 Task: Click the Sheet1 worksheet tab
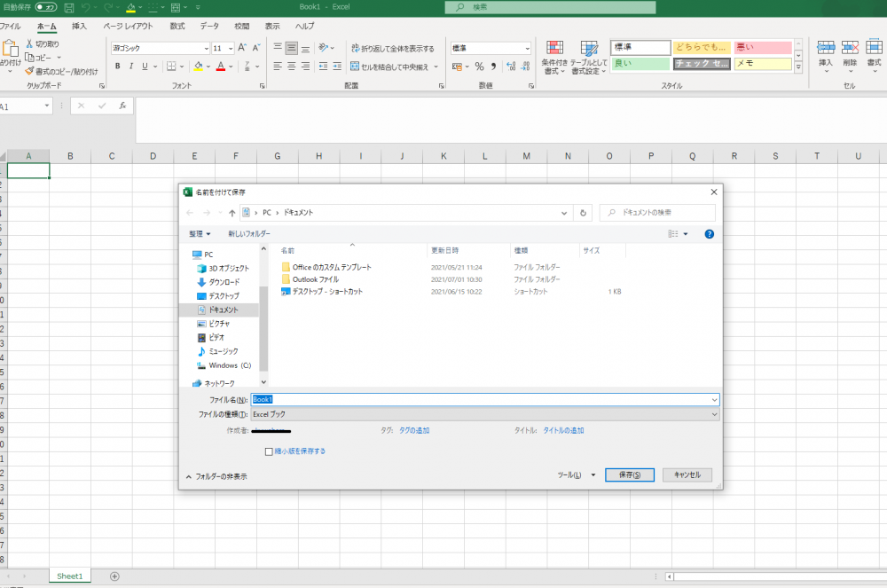coord(69,576)
